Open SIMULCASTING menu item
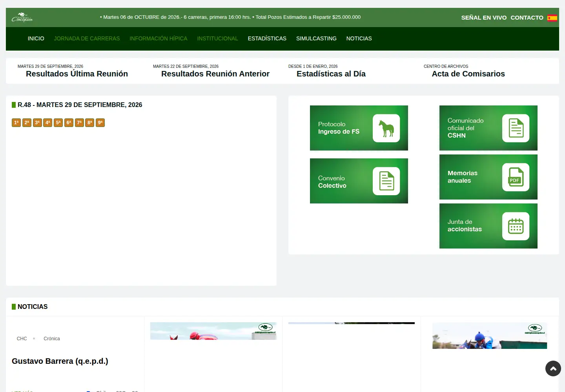Viewport: 565px width, 392px height. 316,38
